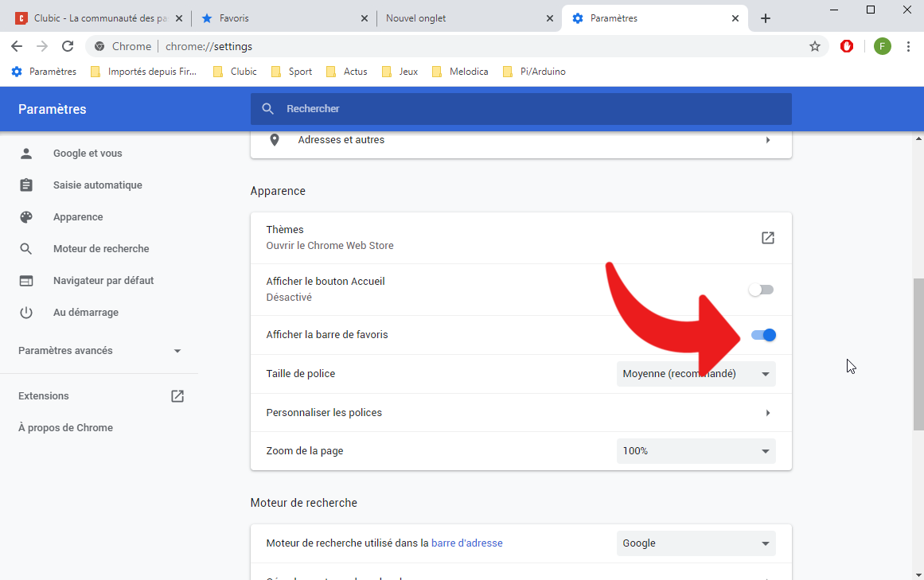924x580 pixels.
Task: Click the power icon for Au démarrage
Action: [26, 312]
